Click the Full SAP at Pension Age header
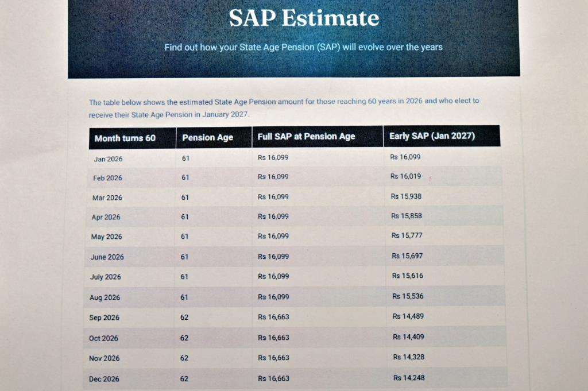Viewport: 588px width, 391px height. pyautogui.click(x=306, y=137)
